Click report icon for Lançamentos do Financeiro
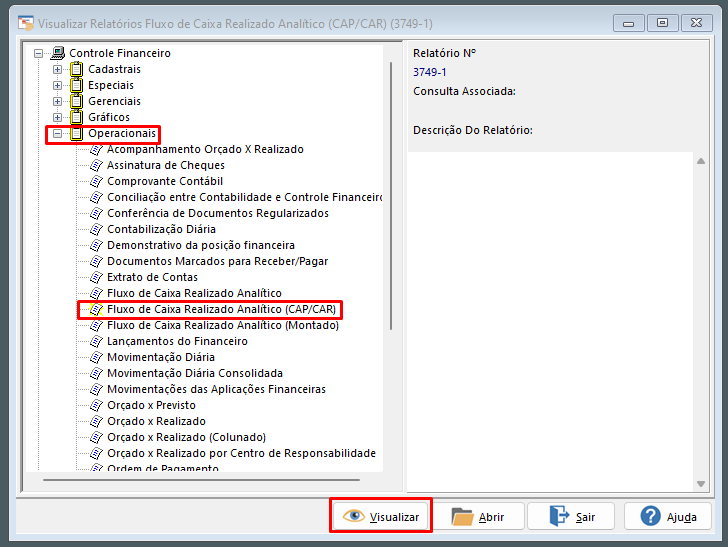728x547 pixels. point(96,342)
